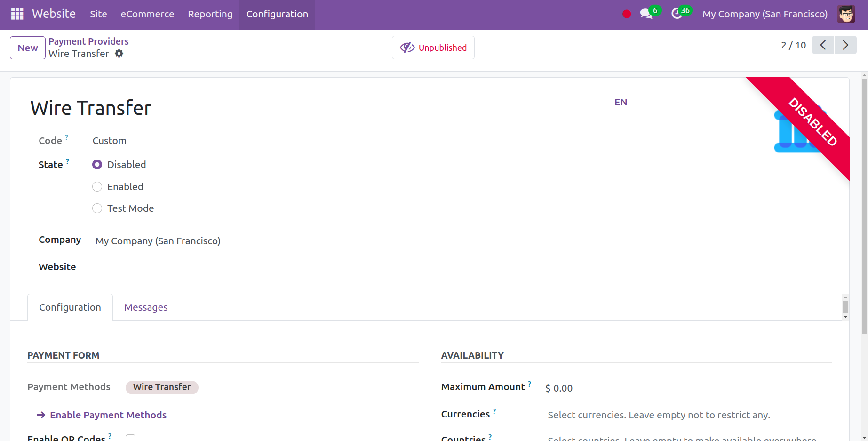Edit the Wire Transfer name field
Viewport: 868px width, 441px height.
(x=320, y=108)
